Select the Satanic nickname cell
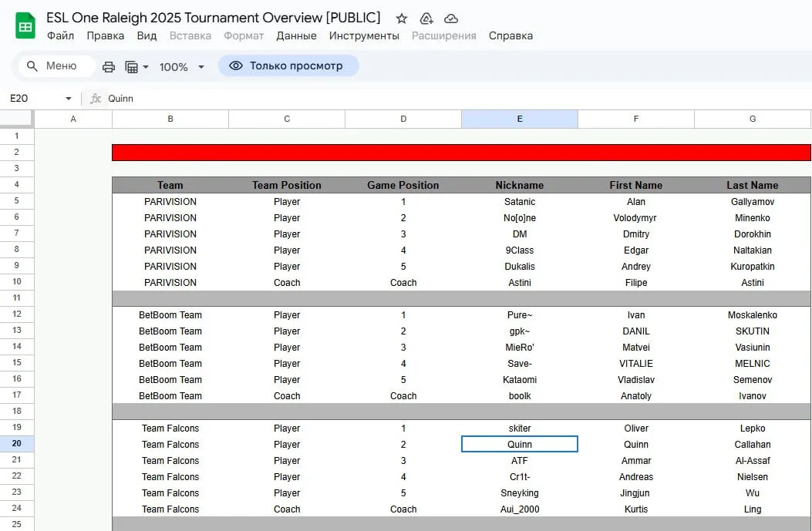812x531 pixels. pos(520,202)
